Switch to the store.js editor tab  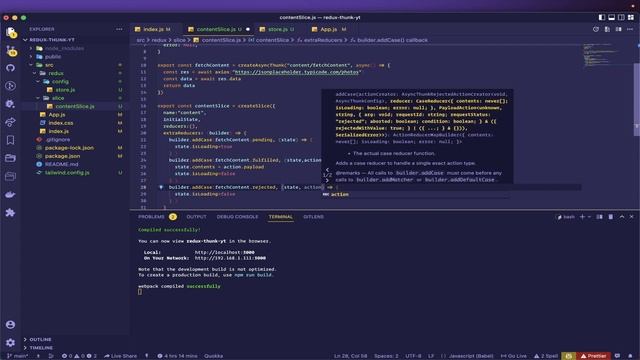point(277,29)
